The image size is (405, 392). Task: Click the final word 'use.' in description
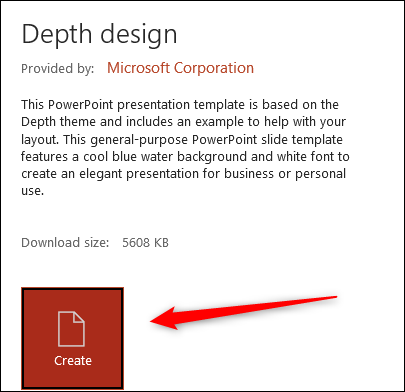(32, 191)
